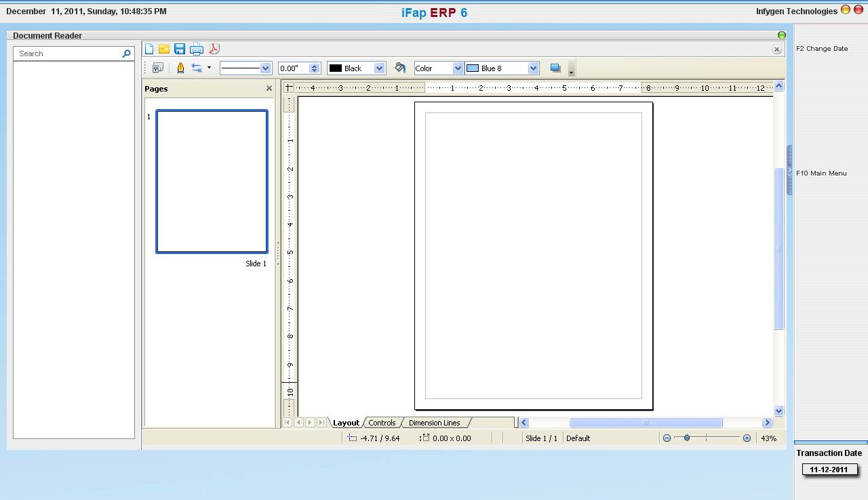868x500 pixels.
Task: Click the 11-12-2011 transaction date button
Action: pyautogui.click(x=829, y=470)
